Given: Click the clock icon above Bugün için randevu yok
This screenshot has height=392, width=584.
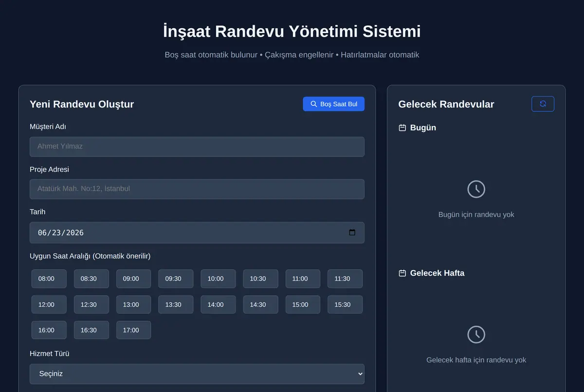Looking at the screenshot, I should pos(476,189).
